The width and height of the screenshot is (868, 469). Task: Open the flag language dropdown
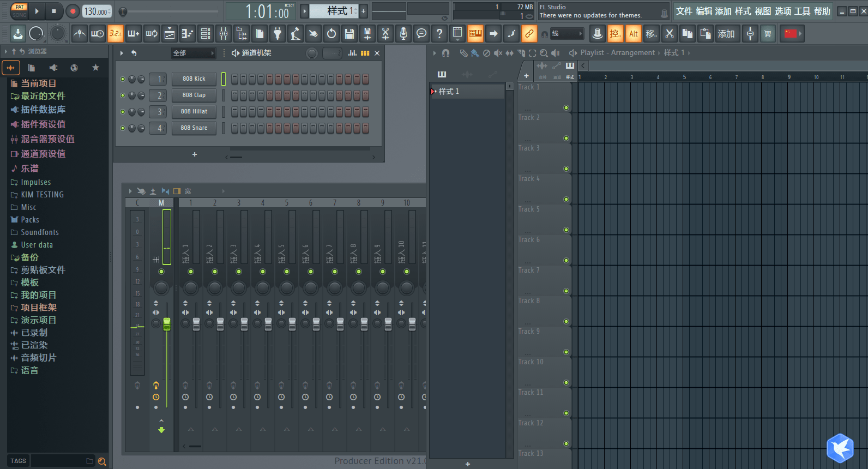click(x=793, y=34)
